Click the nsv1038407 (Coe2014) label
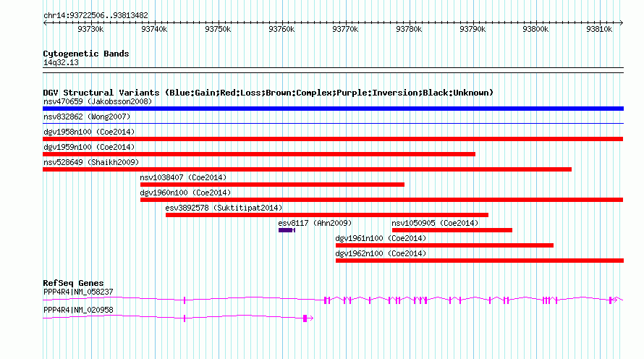 pos(183,177)
